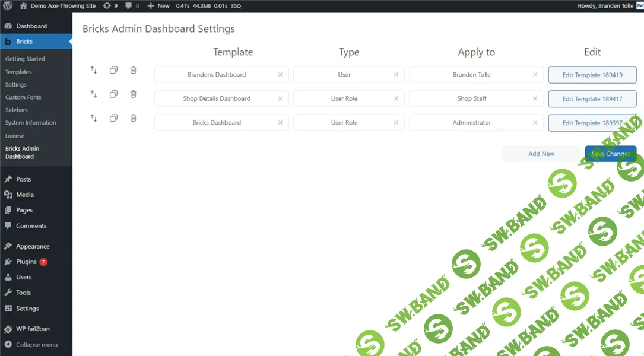Click the red 7 plugins update badge
The height and width of the screenshot is (356, 644).
pos(43,262)
